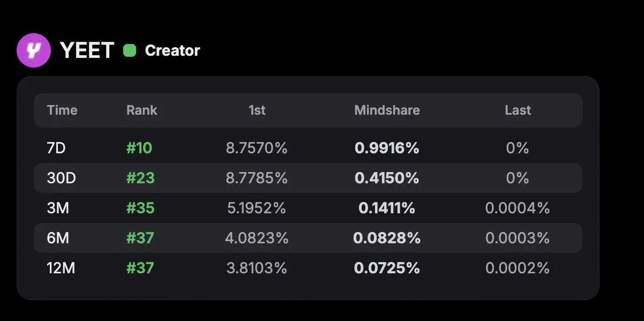Click the Last column header
The image size is (644, 321).
click(x=518, y=110)
